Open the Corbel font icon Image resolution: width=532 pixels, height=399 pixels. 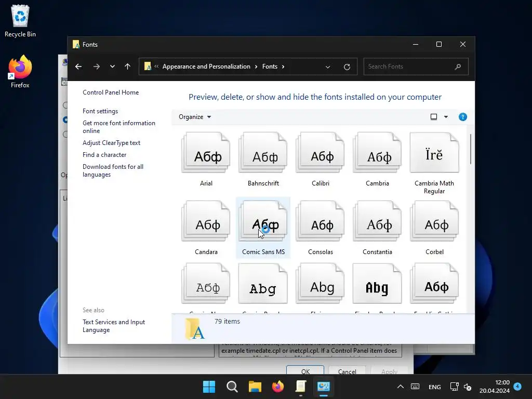(434, 221)
